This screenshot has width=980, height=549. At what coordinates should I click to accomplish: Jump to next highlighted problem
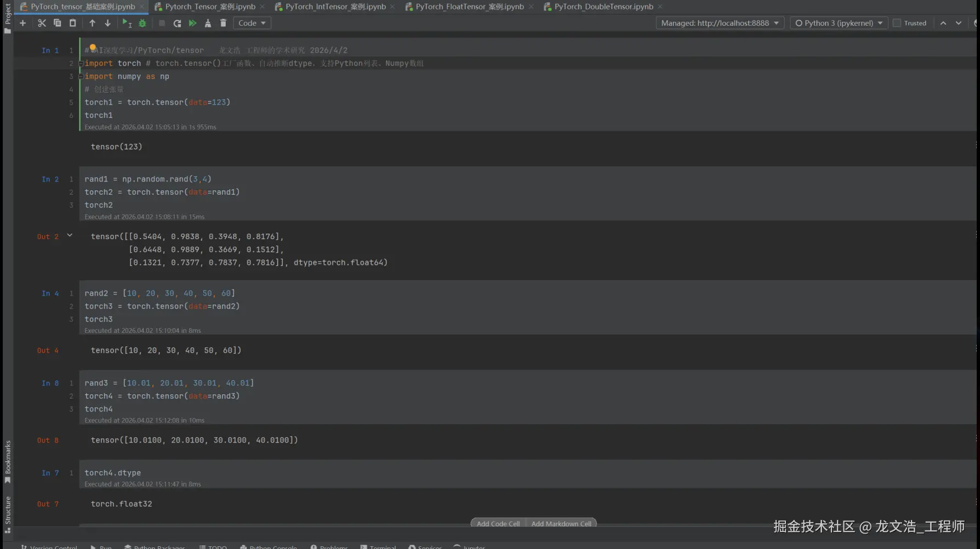[x=958, y=23]
